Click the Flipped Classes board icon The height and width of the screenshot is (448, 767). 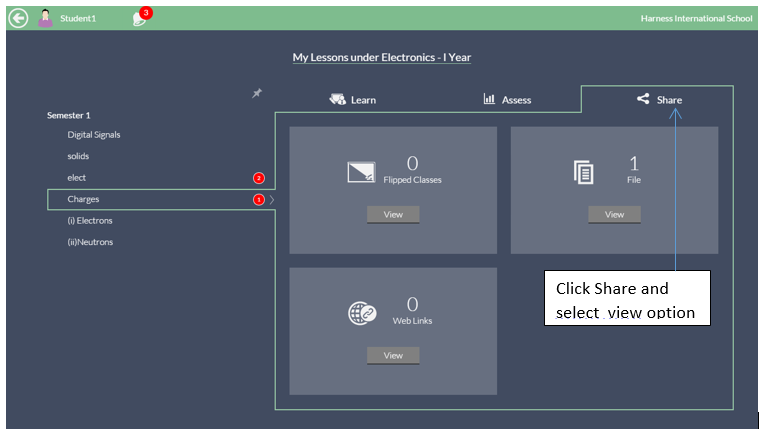361,172
